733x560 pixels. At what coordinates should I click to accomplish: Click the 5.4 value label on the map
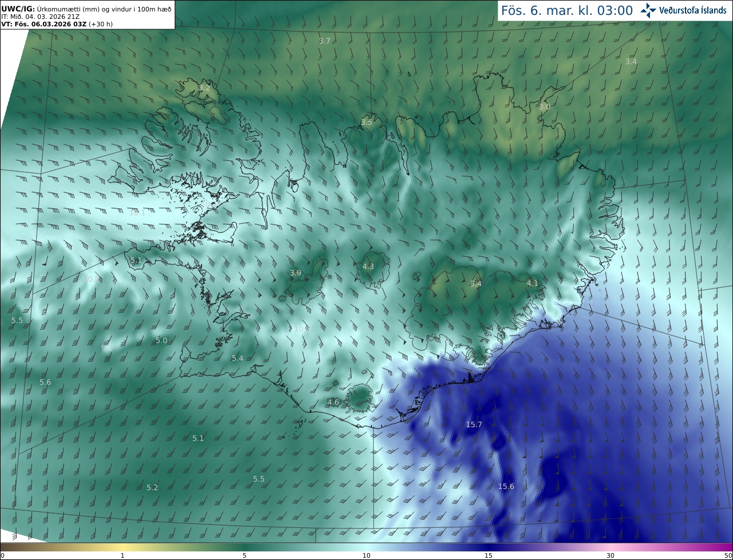coord(238,358)
